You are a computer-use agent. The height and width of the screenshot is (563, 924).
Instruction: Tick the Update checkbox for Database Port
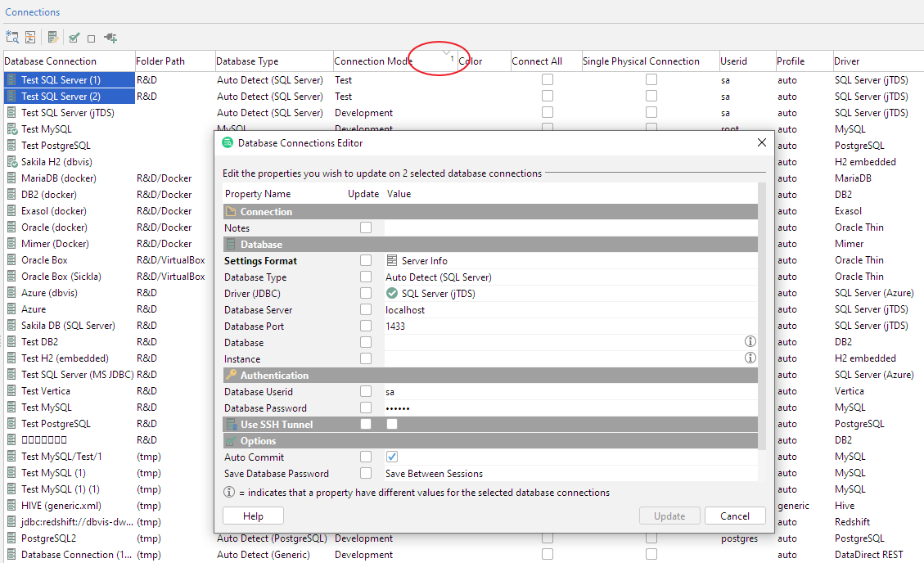pos(366,326)
